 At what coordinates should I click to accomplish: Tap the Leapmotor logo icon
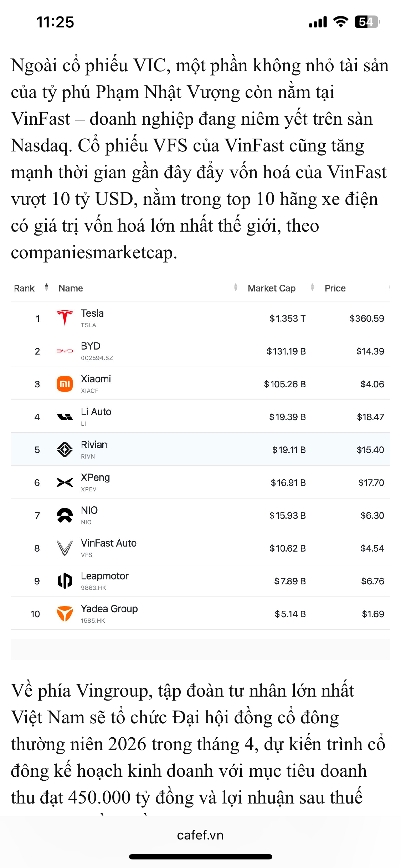(x=65, y=581)
